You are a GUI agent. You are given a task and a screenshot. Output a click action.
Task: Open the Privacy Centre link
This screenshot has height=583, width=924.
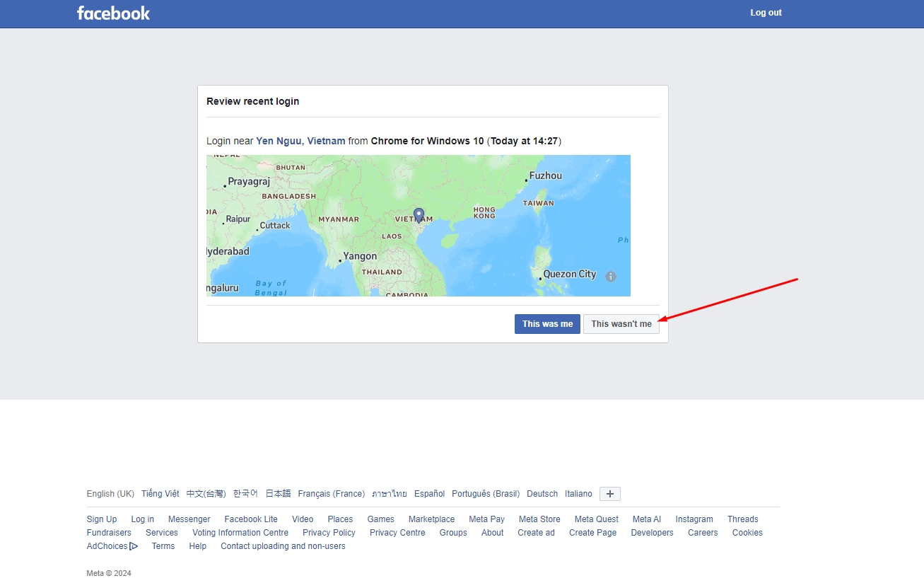397,533
